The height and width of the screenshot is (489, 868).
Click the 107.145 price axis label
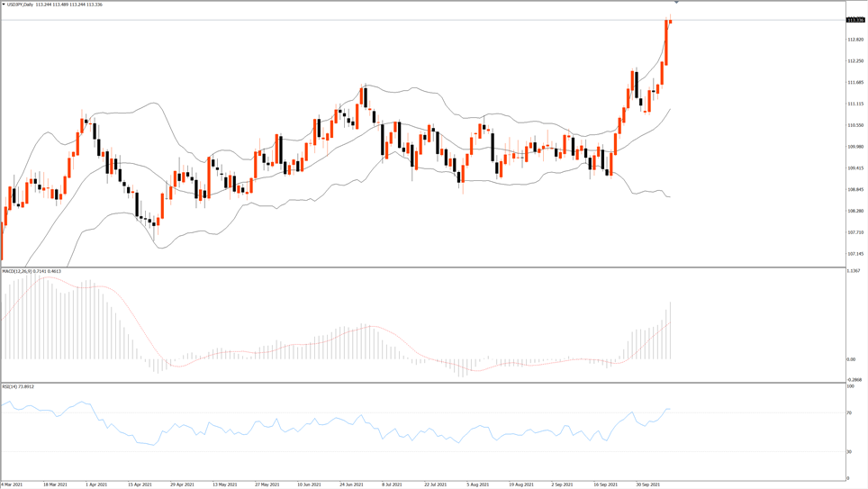tap(855, 254)
